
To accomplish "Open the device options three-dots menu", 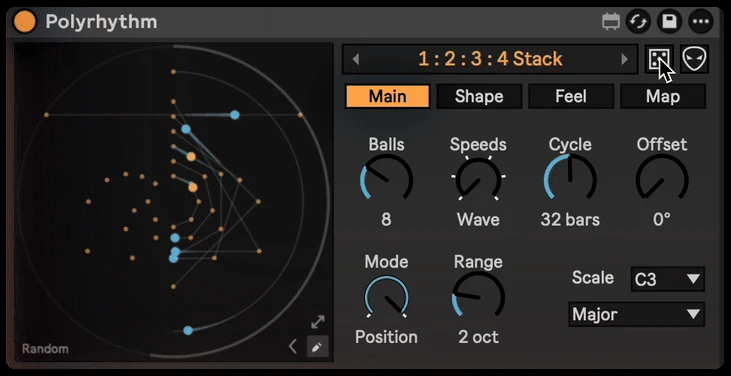I will [701, 22].
